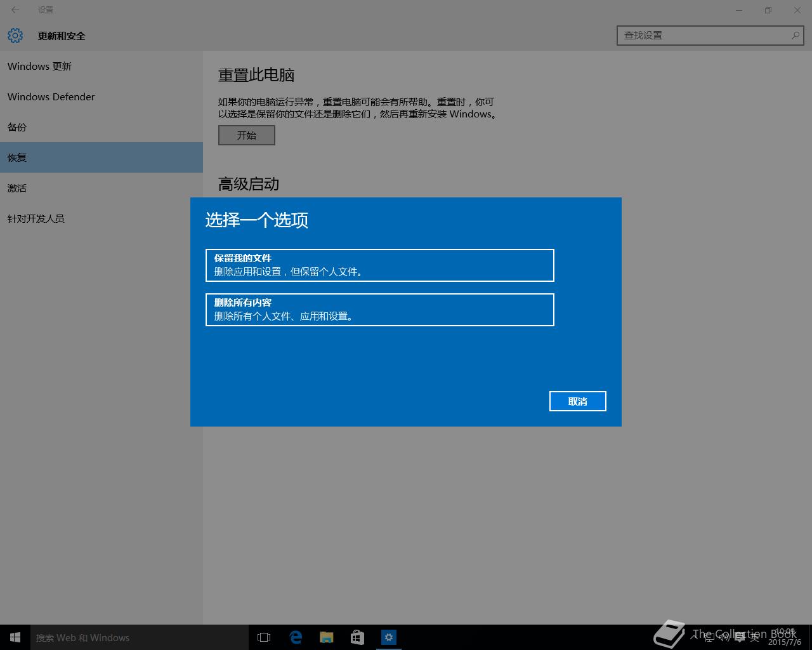The height and width of the screenshot is (650, 812).
Task: Restore down the settings window
Action: coord(768,10)
